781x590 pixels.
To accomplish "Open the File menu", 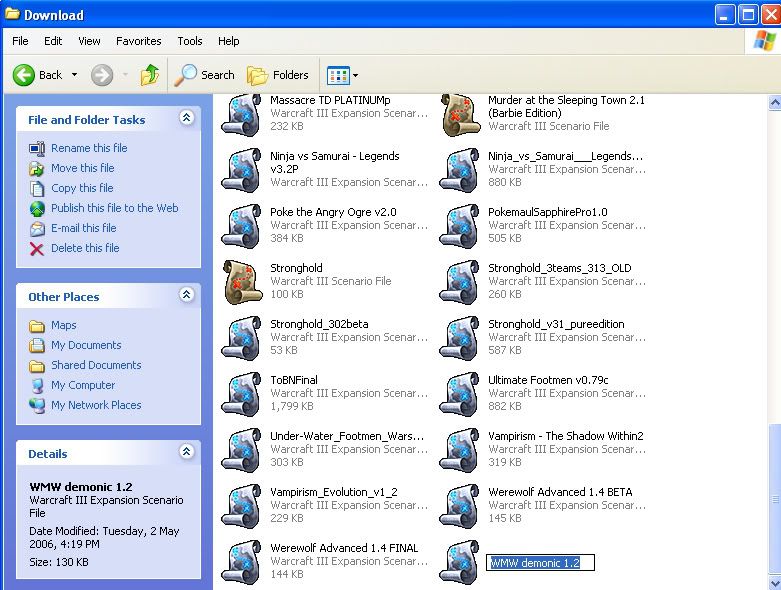I will tap(20, 41).
